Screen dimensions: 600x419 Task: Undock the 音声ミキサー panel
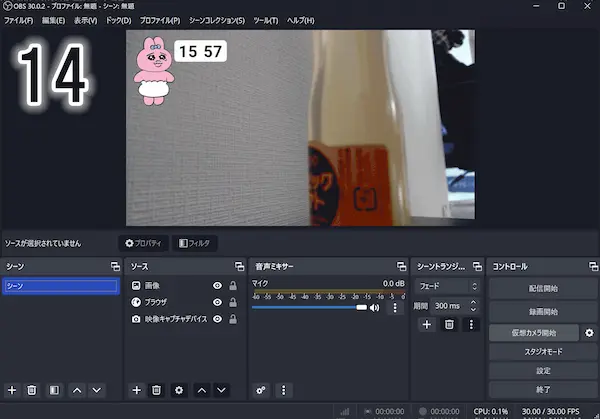coord(401,266)
